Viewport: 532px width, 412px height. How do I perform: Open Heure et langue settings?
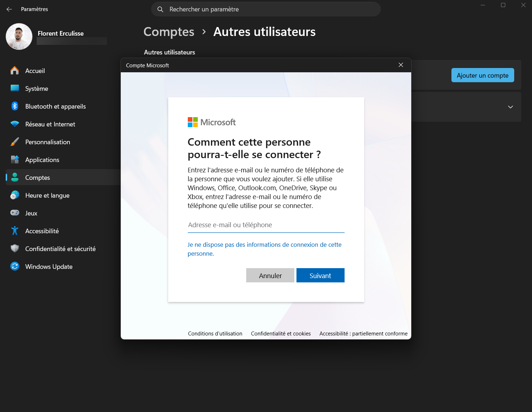pos(47,195)
